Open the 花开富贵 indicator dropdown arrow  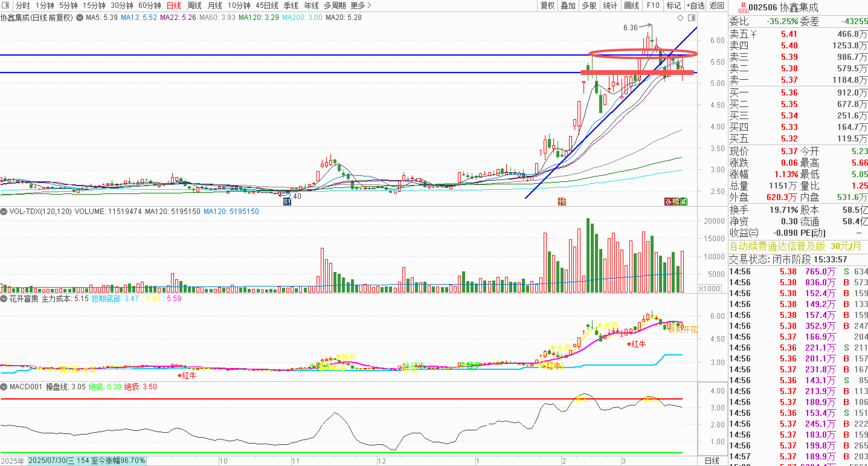click(4, 299)
